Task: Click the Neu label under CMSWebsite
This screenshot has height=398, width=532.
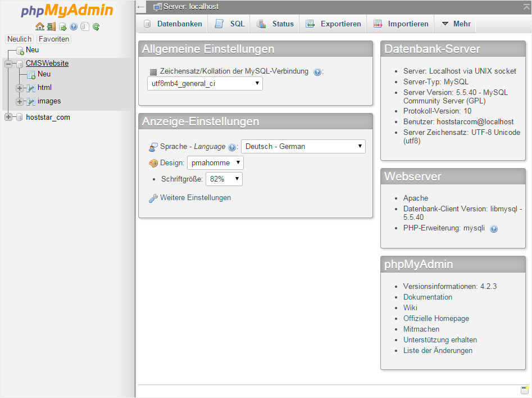Action: tap(44, 74)
